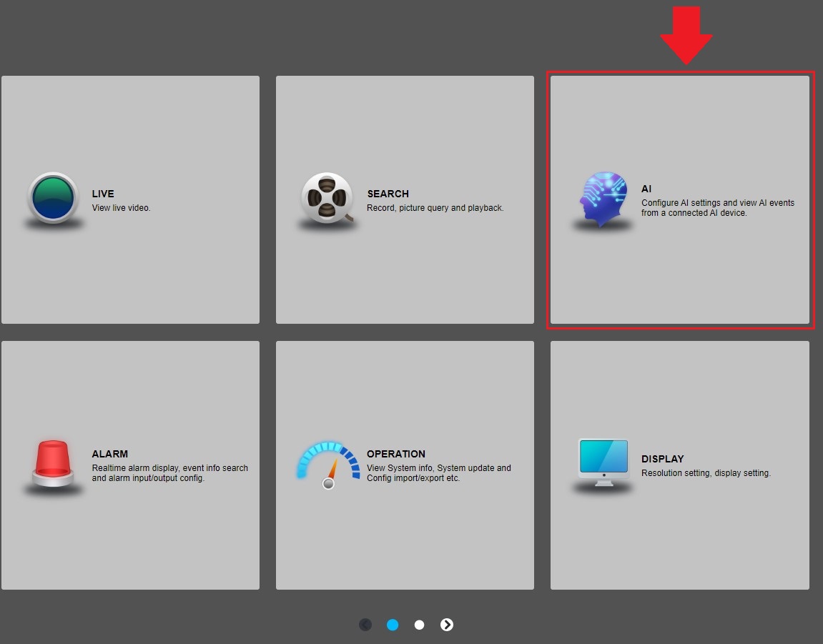Click the DISPLAY title label
Screen dimensions: 823x644
[x=663, y=459]
